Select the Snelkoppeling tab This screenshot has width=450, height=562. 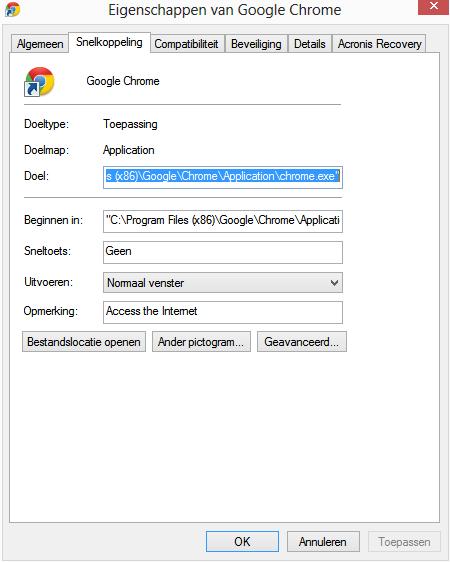[x=109, y=42]
